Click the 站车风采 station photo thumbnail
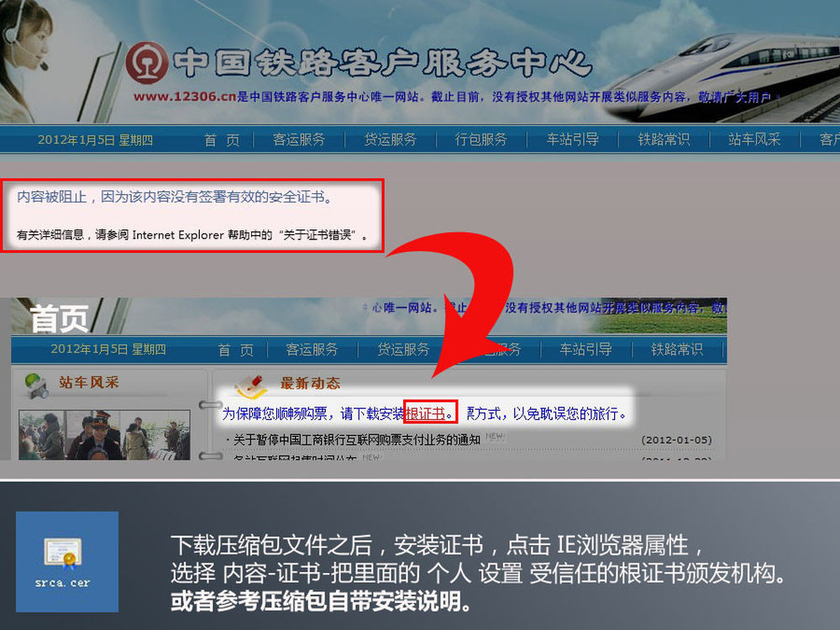840x630 pixels. [x=104, y=435]
